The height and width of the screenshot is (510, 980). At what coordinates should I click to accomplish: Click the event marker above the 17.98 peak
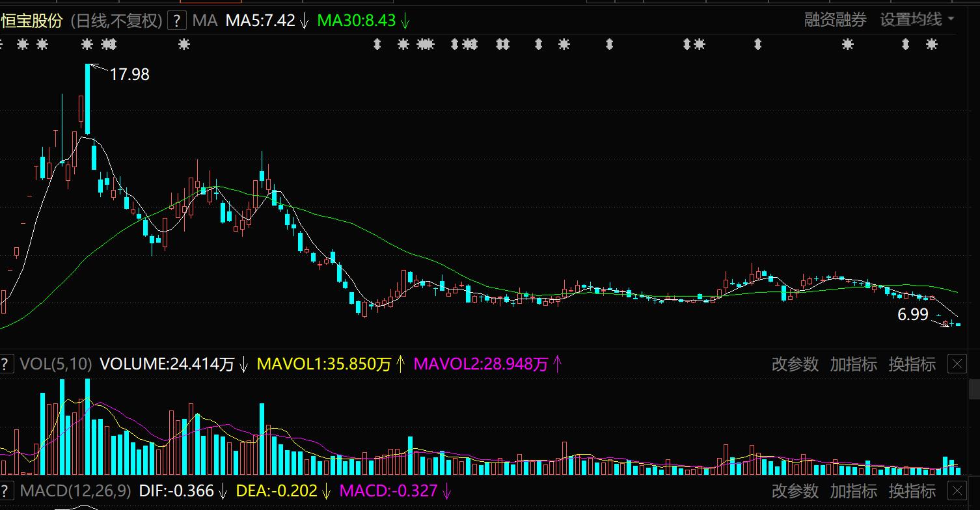tap(87, 44)
